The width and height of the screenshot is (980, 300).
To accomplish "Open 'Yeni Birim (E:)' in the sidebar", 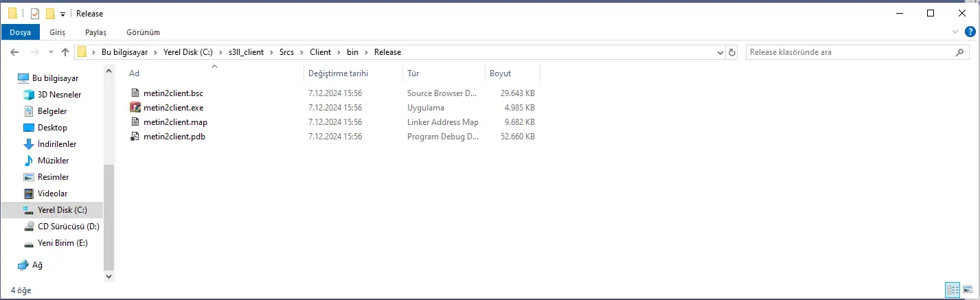I will click(x=62, y=242).
